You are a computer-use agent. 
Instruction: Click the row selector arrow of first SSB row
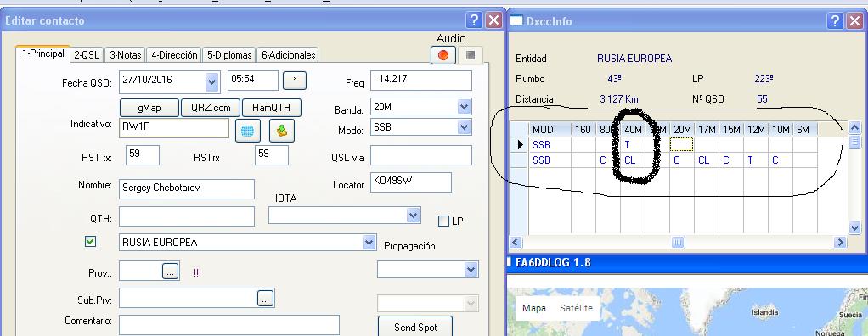(x=519, y=145)
